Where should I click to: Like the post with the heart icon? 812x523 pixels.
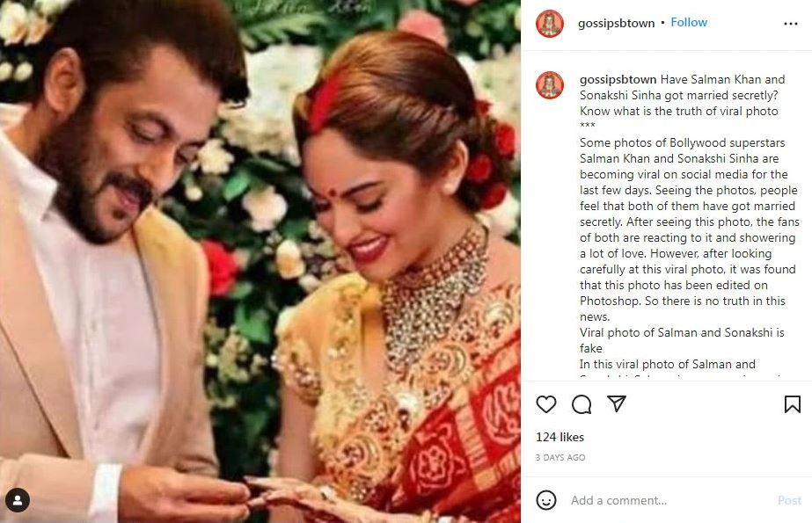tap(545, 404)
